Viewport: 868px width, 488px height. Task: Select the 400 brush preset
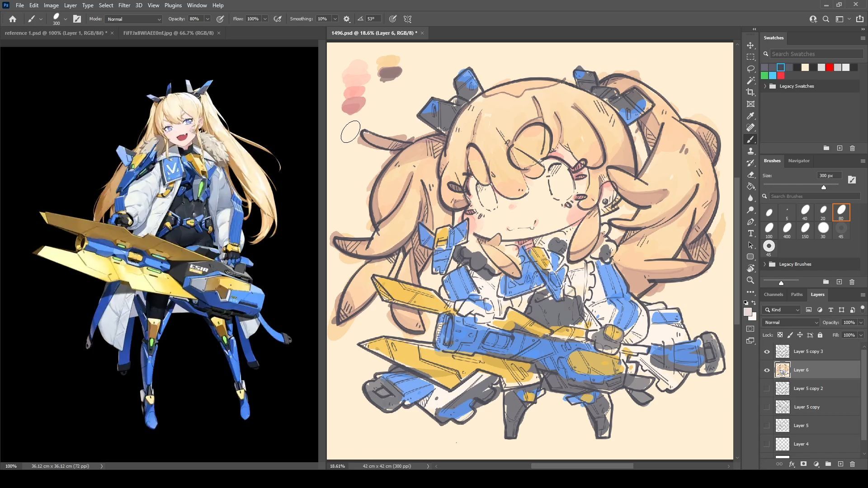pyautogui.click(x=787, y=230)
